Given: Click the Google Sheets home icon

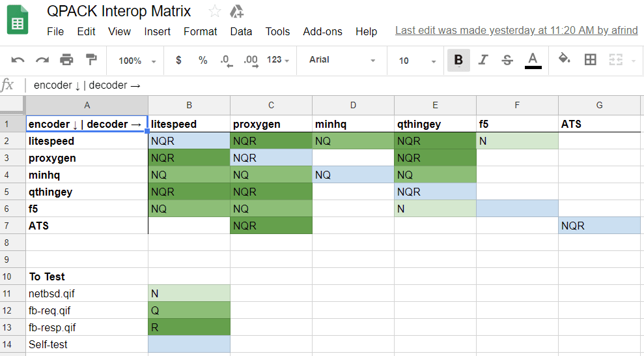Looking at the screenshot, I should point(17,20).
